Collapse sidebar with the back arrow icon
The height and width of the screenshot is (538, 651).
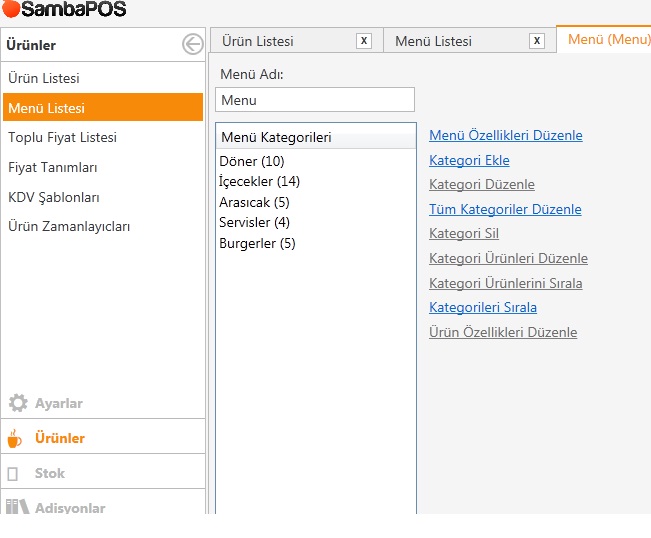(x=192, y=44)
